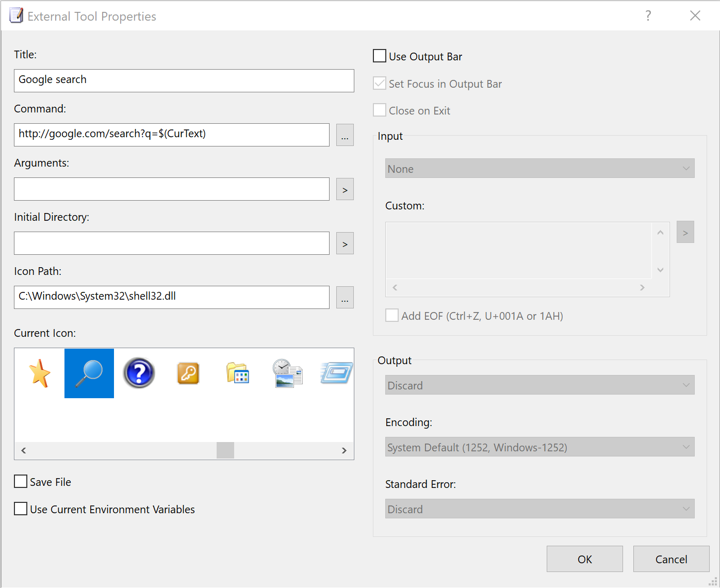This screenshot has height=588, width=720.
Task: Click into the Custom input text area
Action: [x=518, y=251]
